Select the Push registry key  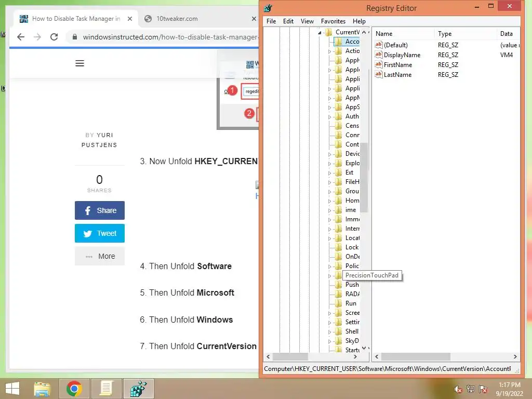pyautogui.click(x=352, y=285)
